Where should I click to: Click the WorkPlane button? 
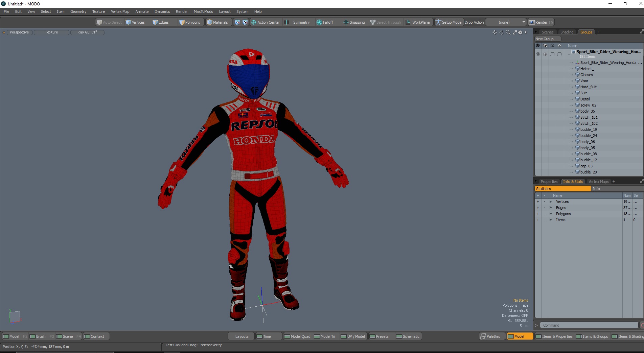click(x=418, y=22)
